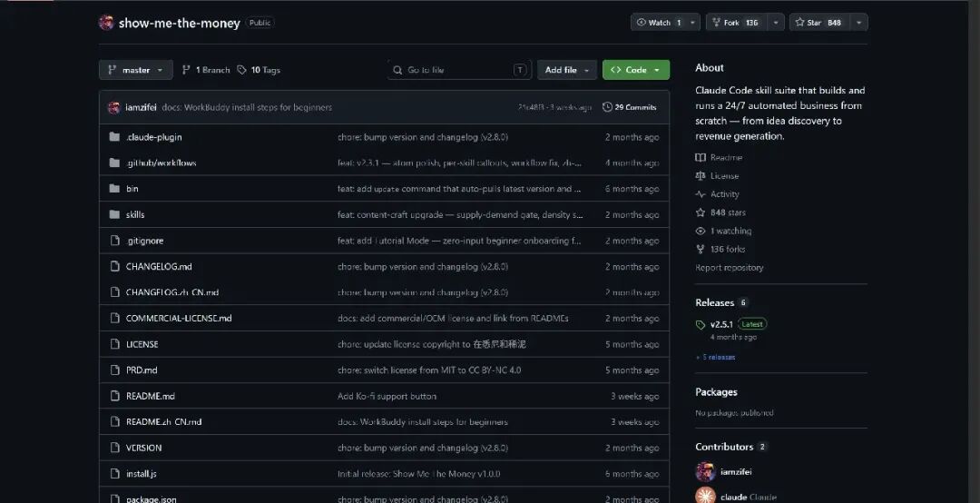
Task: Open the .claude-plugin folder
Action: click(153, 137)
